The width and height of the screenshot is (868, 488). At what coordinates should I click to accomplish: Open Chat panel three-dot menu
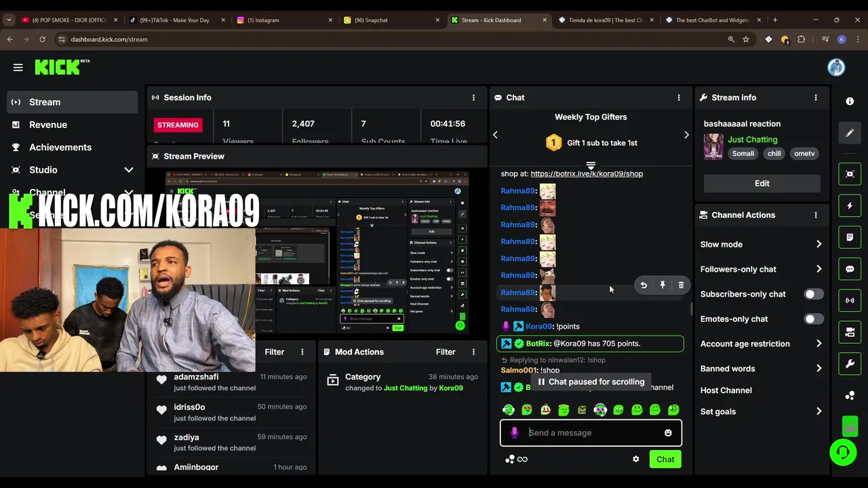pyautogui.click(x=679, y=98)
